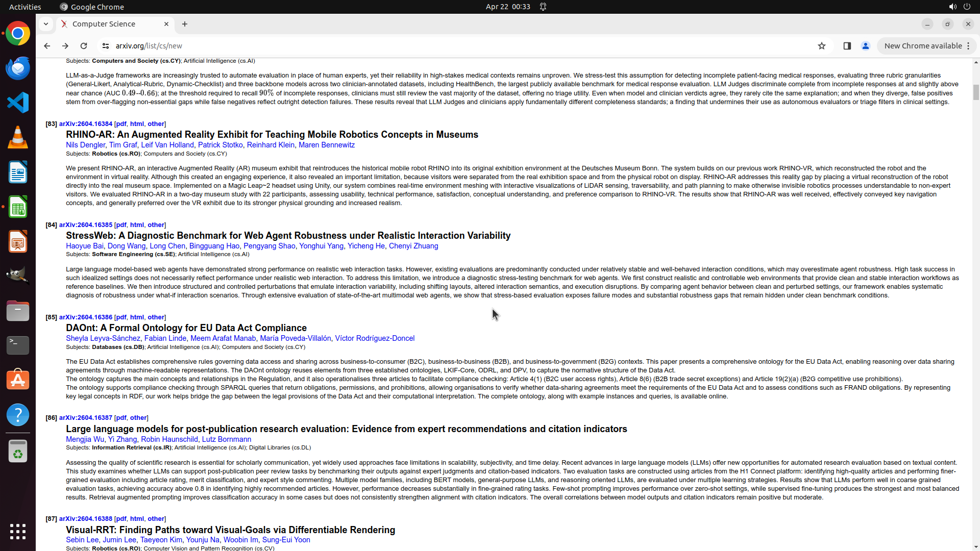Open Chrome side panel
The width and height of the screenshot is (980, 551).
pyautogui.click(x=847, y=46)
